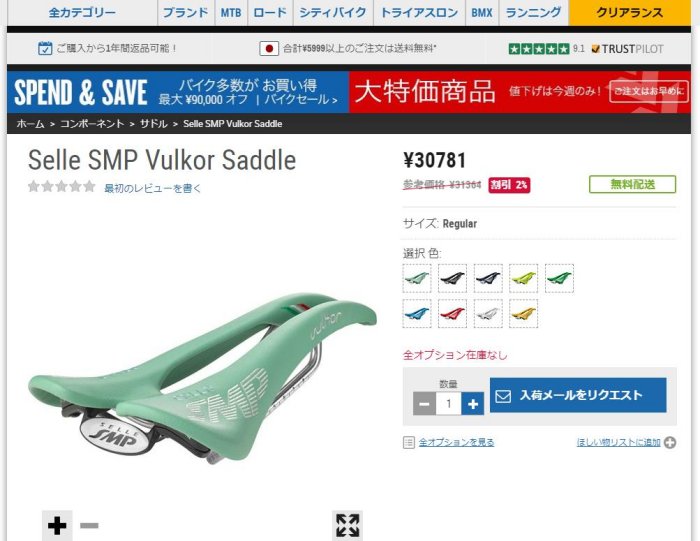
Task: Click the 入荷メールをリクエスト button
Action: click(x=578, y=395)
